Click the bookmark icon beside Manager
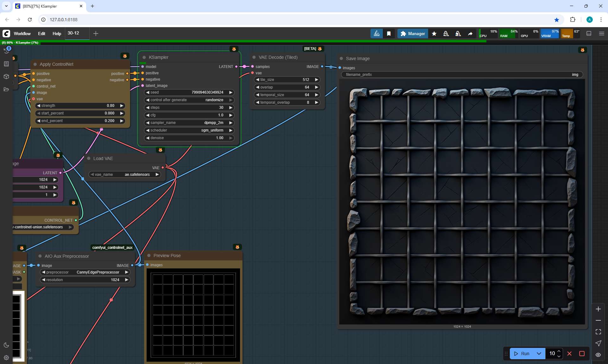608x364 pixels. (389, 34)
